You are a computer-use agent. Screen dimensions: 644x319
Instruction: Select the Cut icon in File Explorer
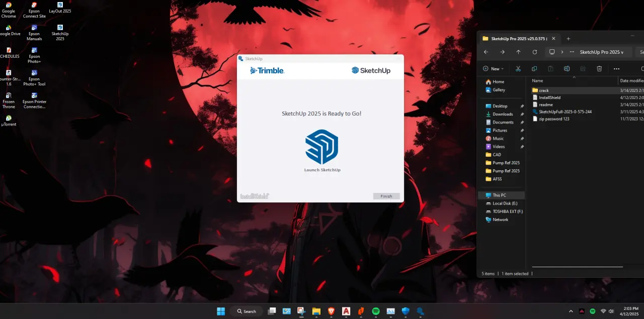pyautogui.click(x=518, y=69)
